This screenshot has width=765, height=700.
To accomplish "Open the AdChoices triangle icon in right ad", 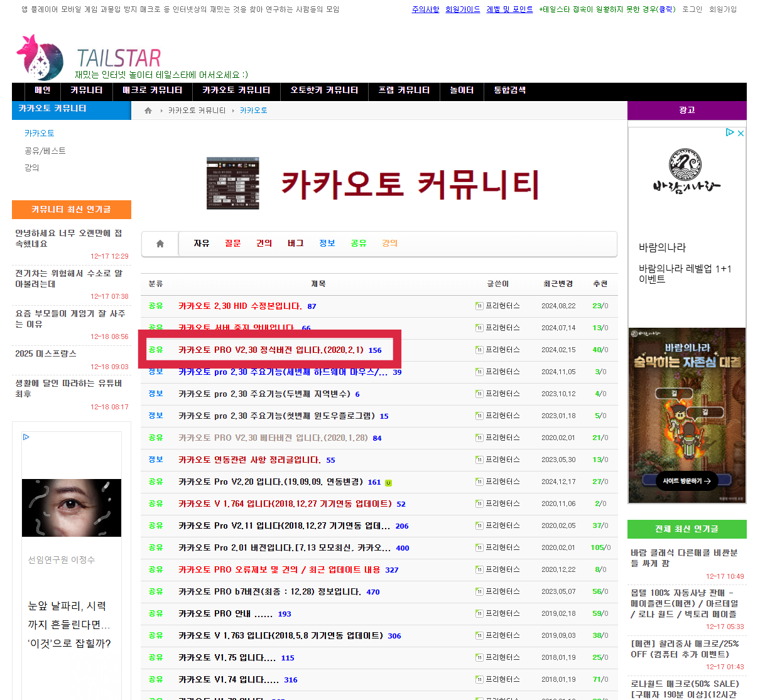I will tap(730, 132).
